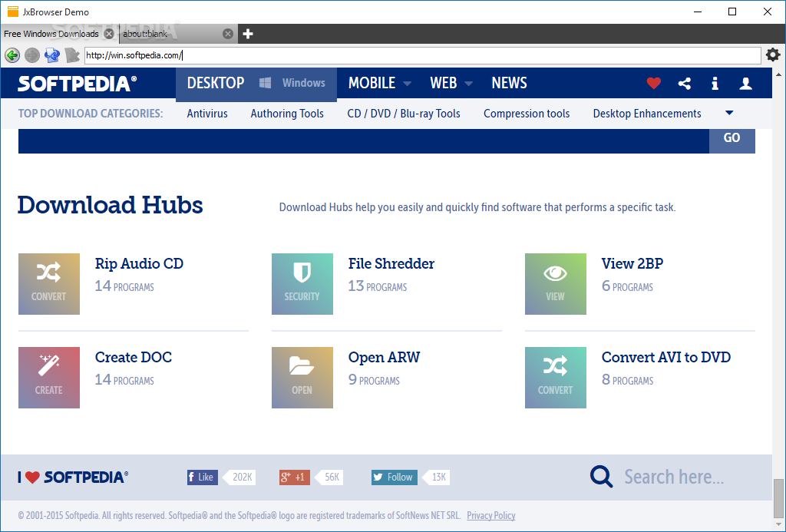Screen dimensions: 786x532
Task: Click the Softpedia logo in header
Action: click(78, 83)
